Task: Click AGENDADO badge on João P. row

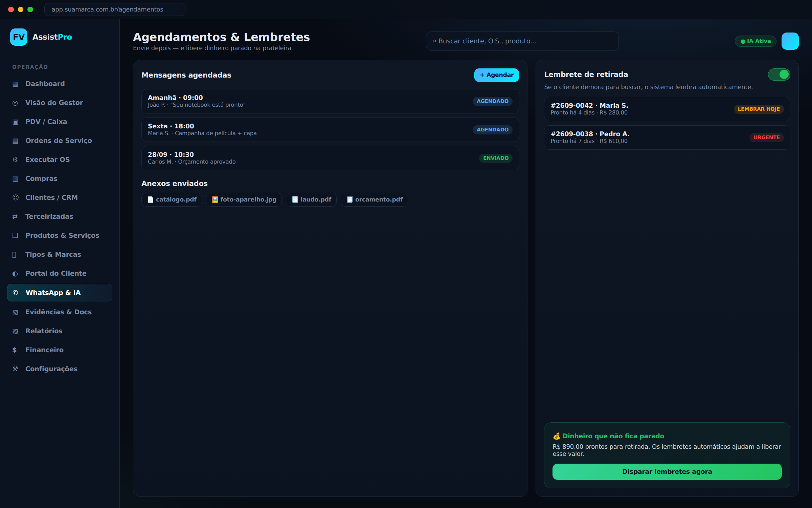Action: 492,101
